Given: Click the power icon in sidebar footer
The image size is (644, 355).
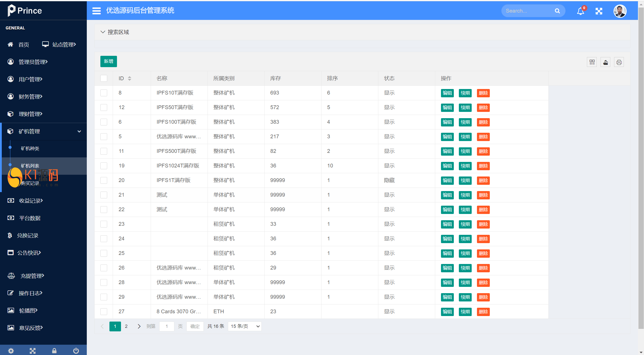Looking at the screenshot, I should [76, 350].
